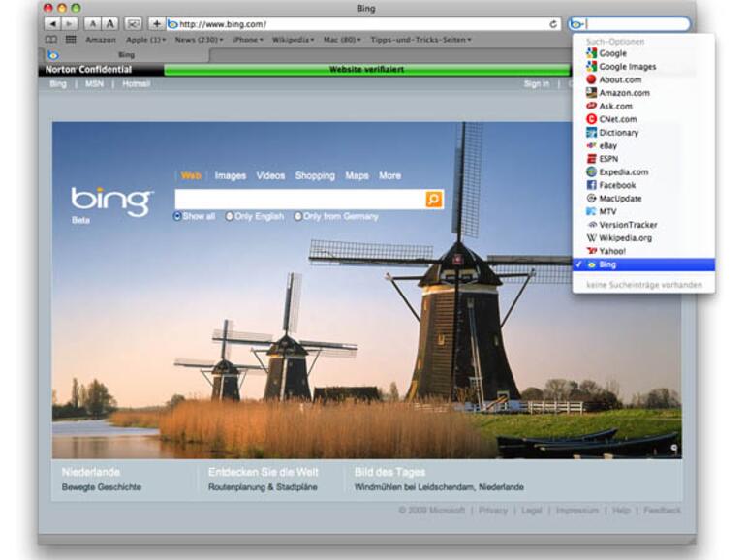Choose VersionTracker in the search menu
The width and height of the screenshot is (746, 560).
coord(643,225)
